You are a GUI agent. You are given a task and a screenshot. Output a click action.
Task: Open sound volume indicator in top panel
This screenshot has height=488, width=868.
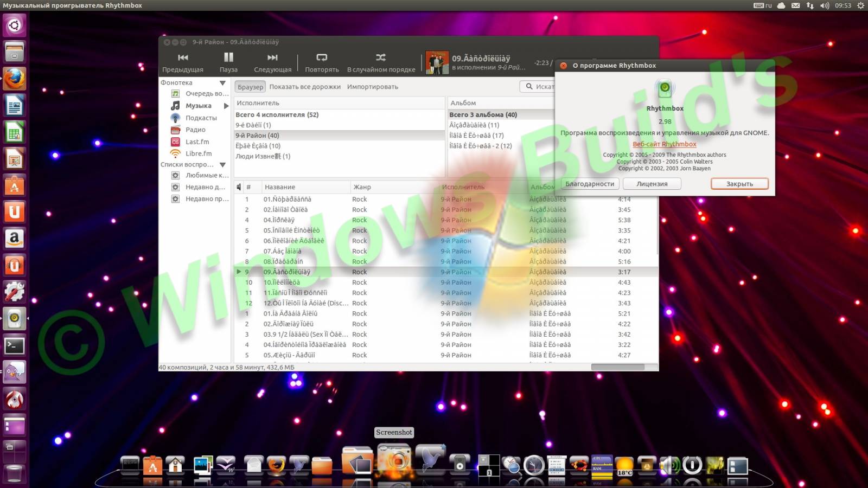(825, 5)
